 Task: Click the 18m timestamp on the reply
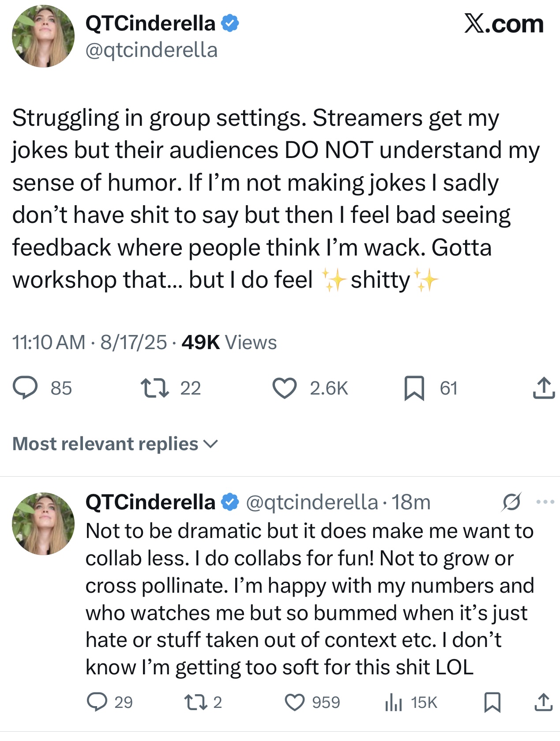pos(411,502)
